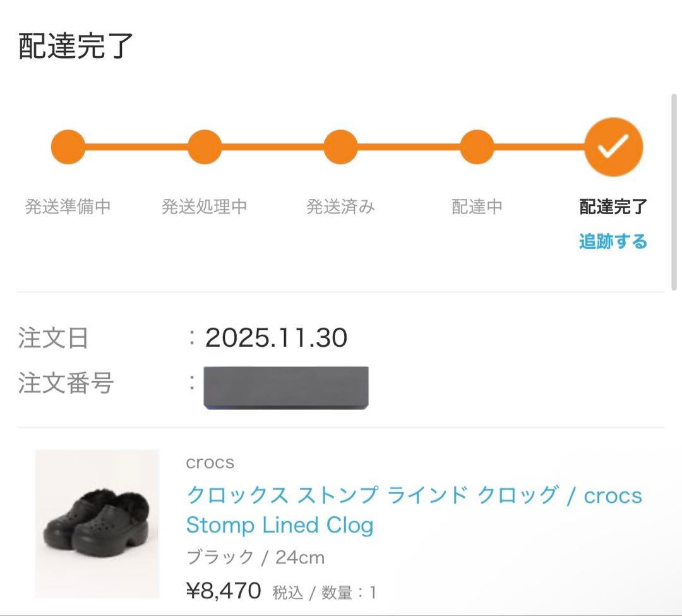This screenshot has width=682, height=616.
Task: Click the shipment progress bar line
Action: coord(272,146)
